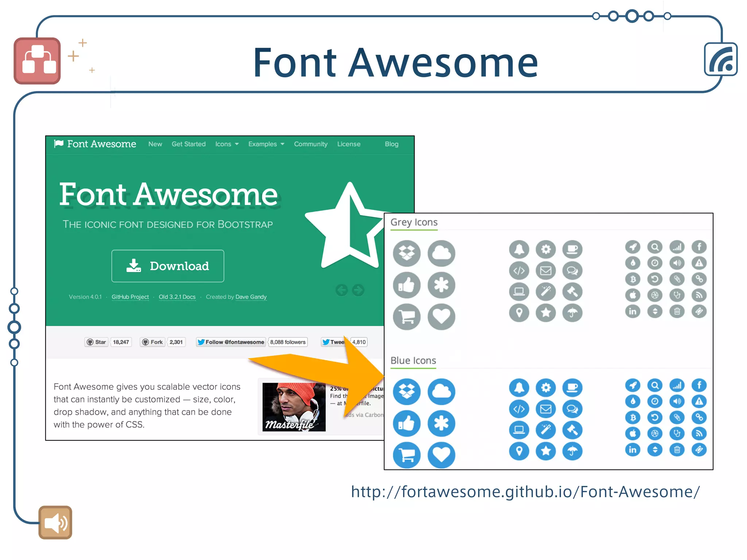Image resolution: width=747 pixels, height=560 pixels.
Task: Click the 18,247 star count
Action: click(121, 342)
